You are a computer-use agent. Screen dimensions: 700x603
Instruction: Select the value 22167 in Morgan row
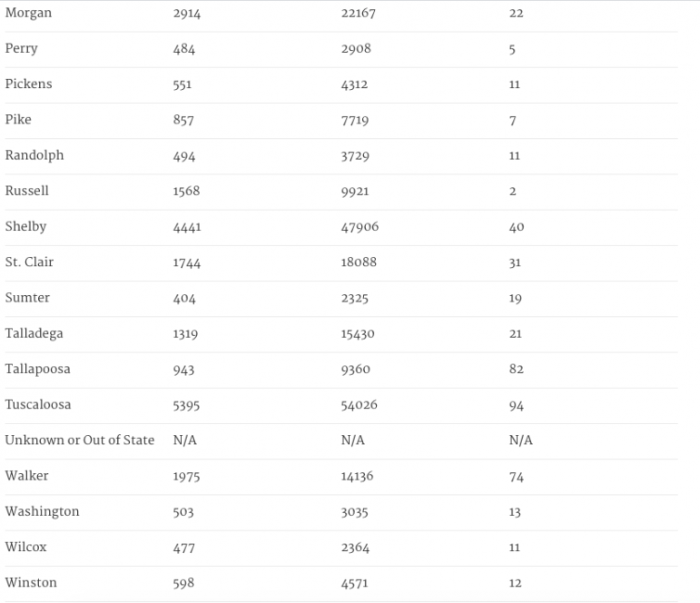(x=358, y=14)
